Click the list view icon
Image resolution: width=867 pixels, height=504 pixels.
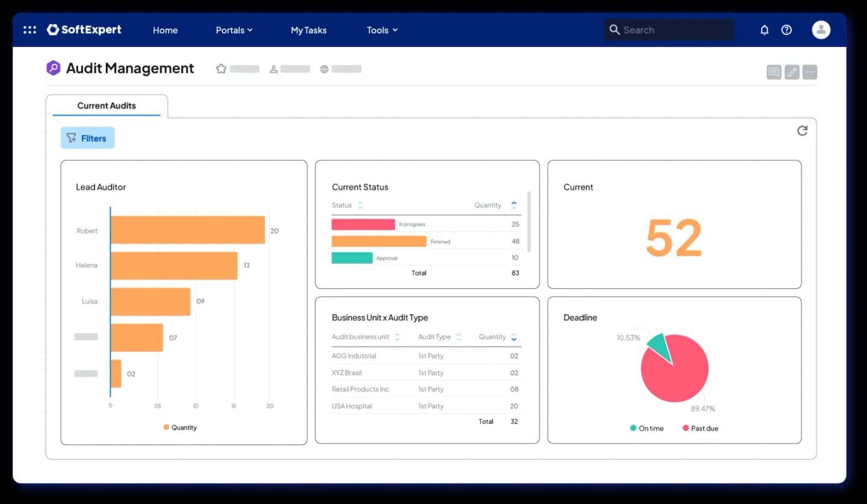click(774, 72)
